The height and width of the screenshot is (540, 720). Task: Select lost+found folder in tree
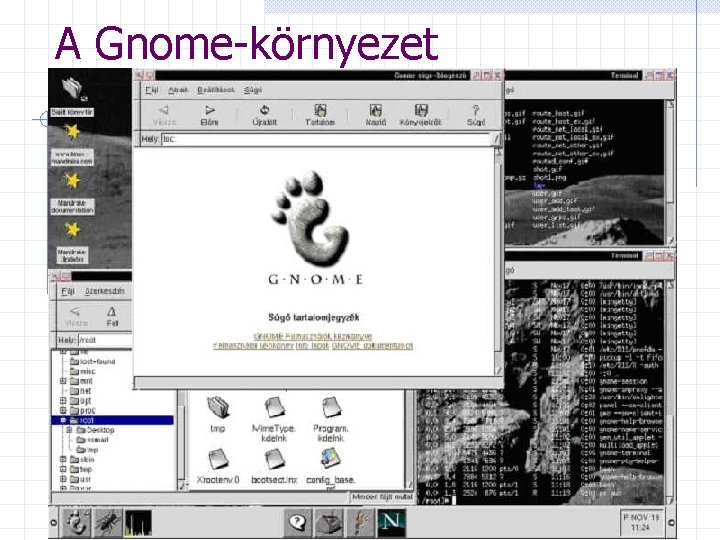pyautogui.click(x=92, y=361)
